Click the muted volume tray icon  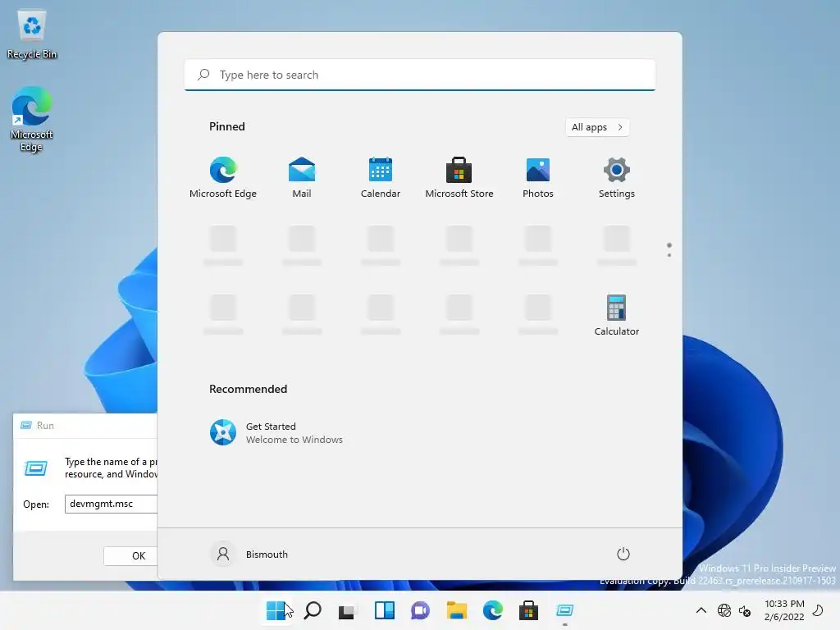pyautogui.click(x=745, y=610)
